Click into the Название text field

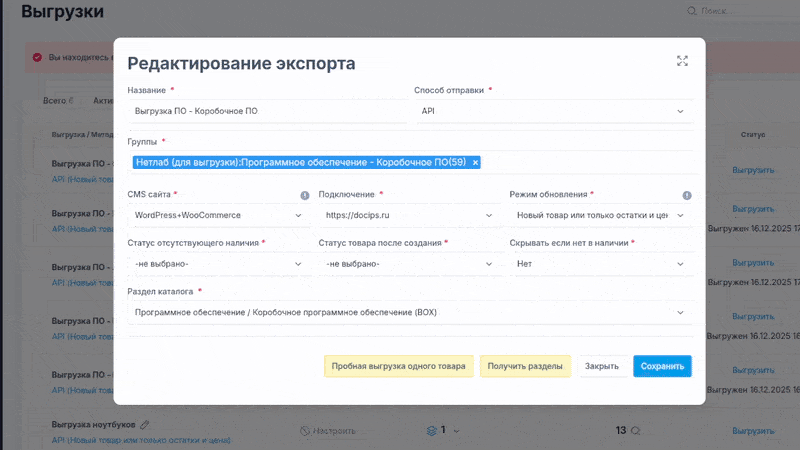pyautogui.click(x=265, y=111)
